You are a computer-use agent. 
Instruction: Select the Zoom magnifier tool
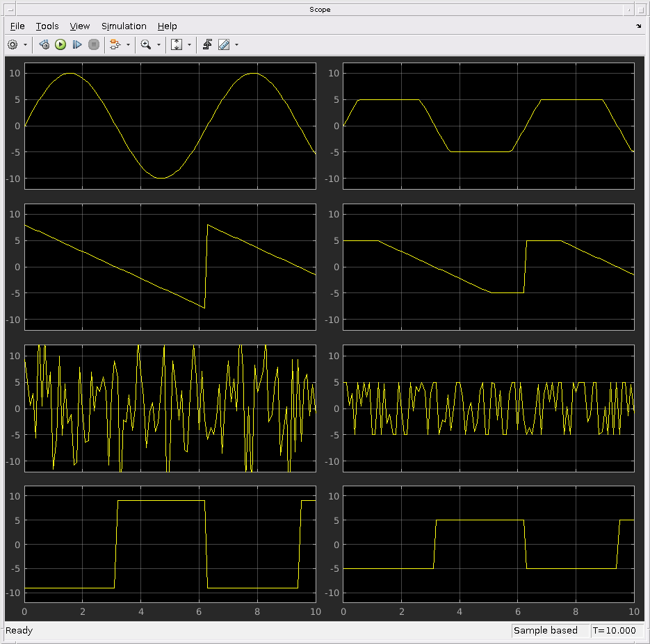[145, 44]
